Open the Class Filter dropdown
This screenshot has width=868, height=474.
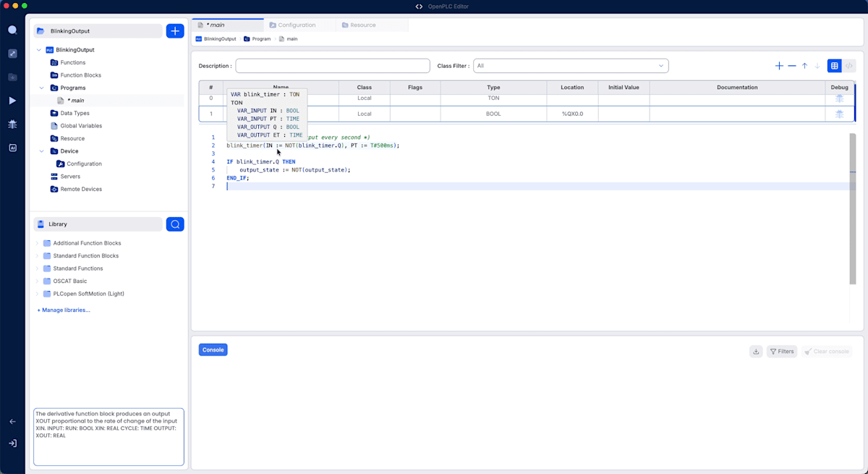tap(571, 66)
